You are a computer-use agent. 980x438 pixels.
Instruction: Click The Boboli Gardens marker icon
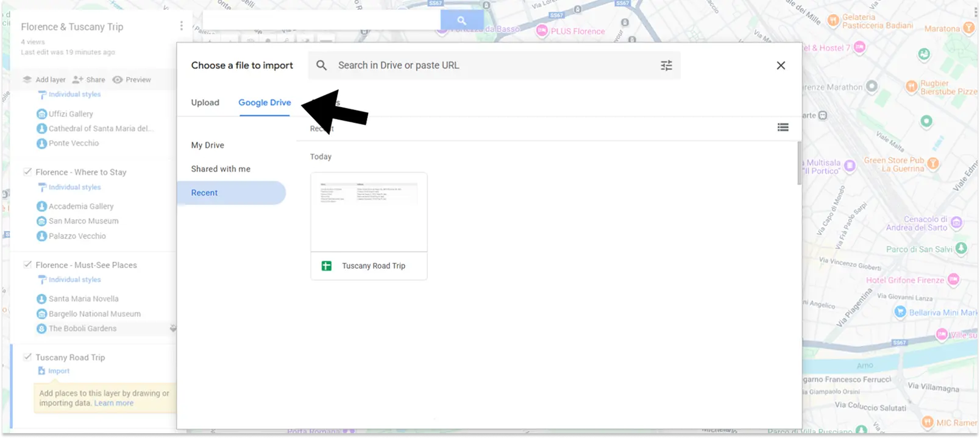[x=41, y=328]
